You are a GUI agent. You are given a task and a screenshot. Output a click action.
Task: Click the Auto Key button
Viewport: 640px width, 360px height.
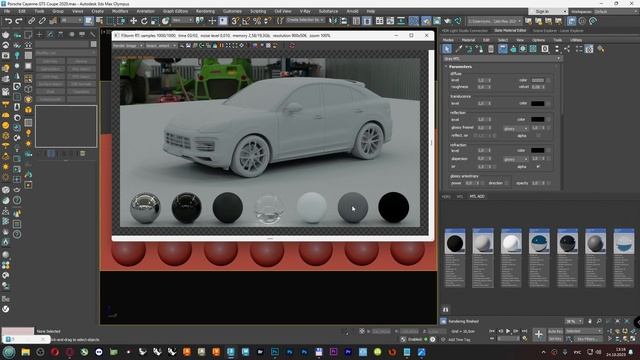point(555,331)
